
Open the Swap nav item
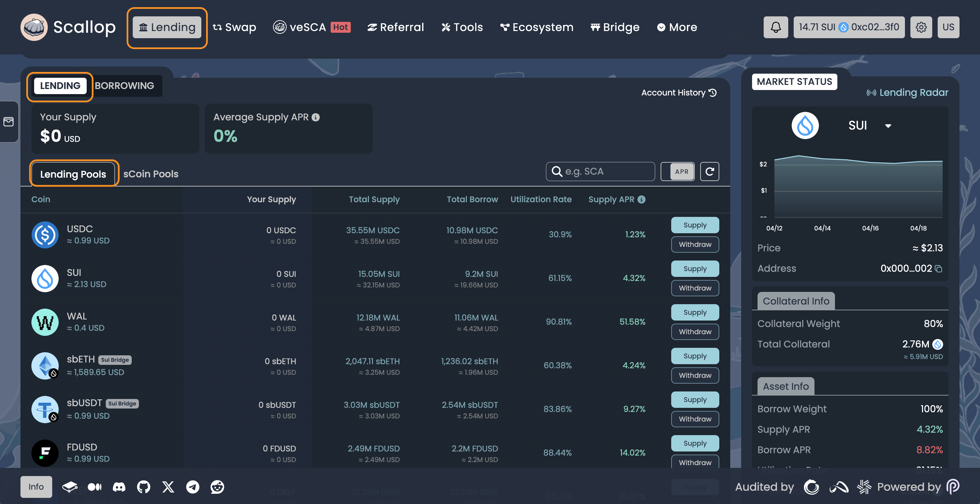(234, 27)
